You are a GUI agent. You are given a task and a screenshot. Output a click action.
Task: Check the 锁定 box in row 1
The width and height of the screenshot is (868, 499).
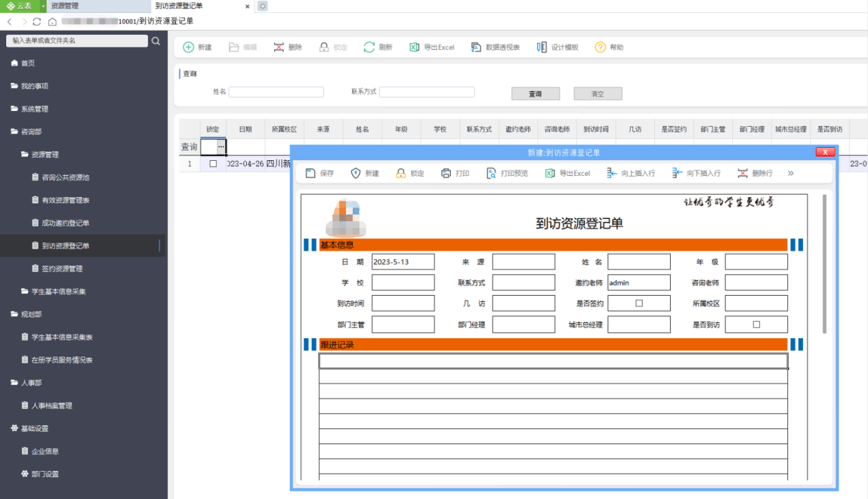click(x=213, y=164)
